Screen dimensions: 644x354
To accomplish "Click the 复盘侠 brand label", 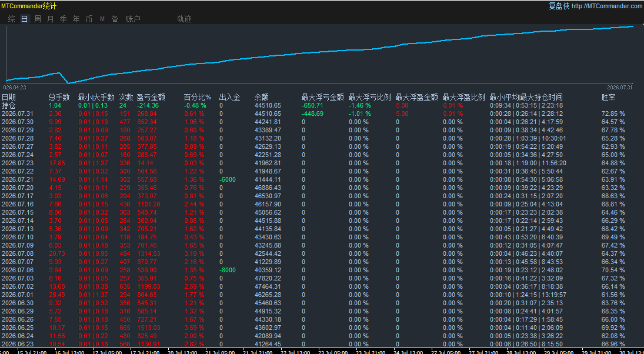I will point(559,6).
